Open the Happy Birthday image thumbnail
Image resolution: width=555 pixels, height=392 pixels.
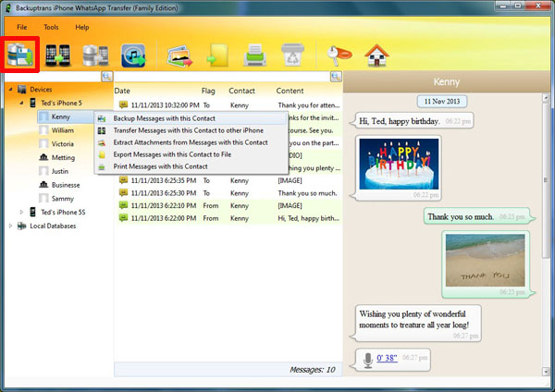coord(399,164)
